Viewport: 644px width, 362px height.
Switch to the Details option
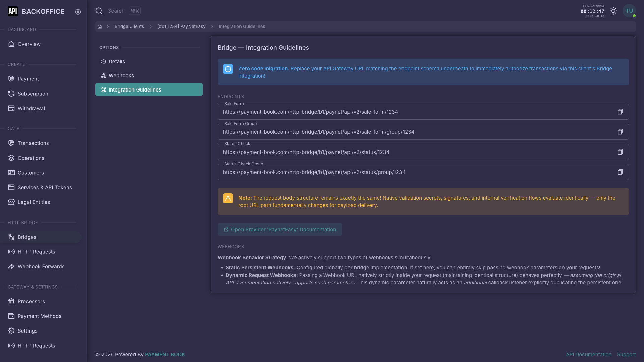click(149, 61)
